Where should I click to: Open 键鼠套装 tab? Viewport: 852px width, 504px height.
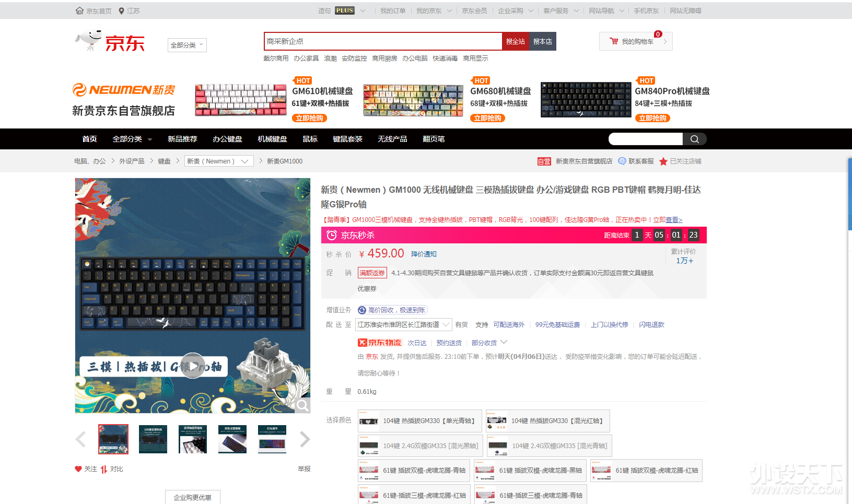pos(347,139)
